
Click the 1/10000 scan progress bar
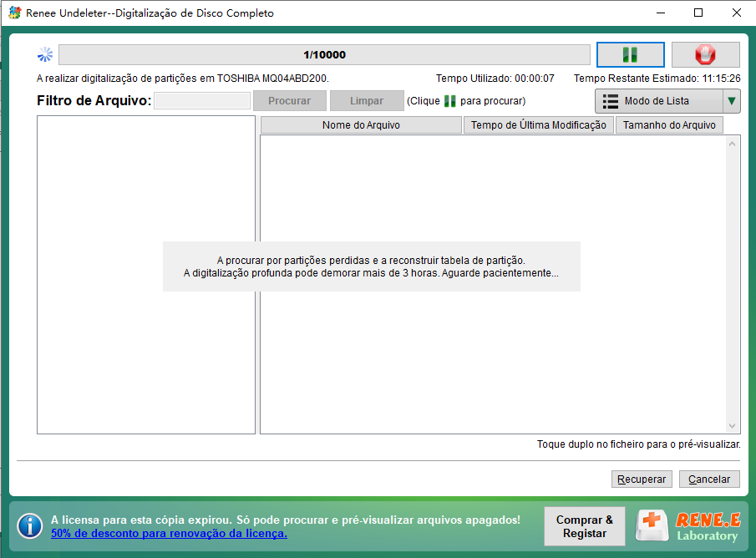point(324,54)
